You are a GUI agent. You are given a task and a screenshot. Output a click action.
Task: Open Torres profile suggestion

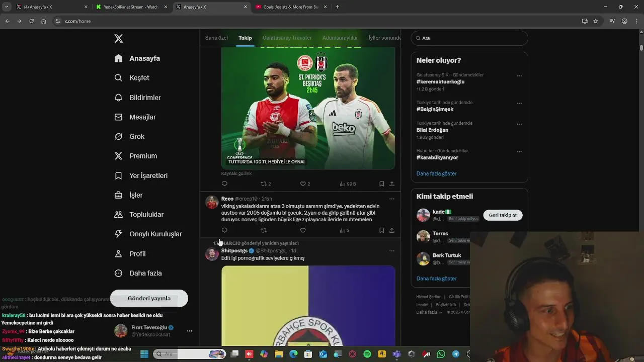coord(440,234)
